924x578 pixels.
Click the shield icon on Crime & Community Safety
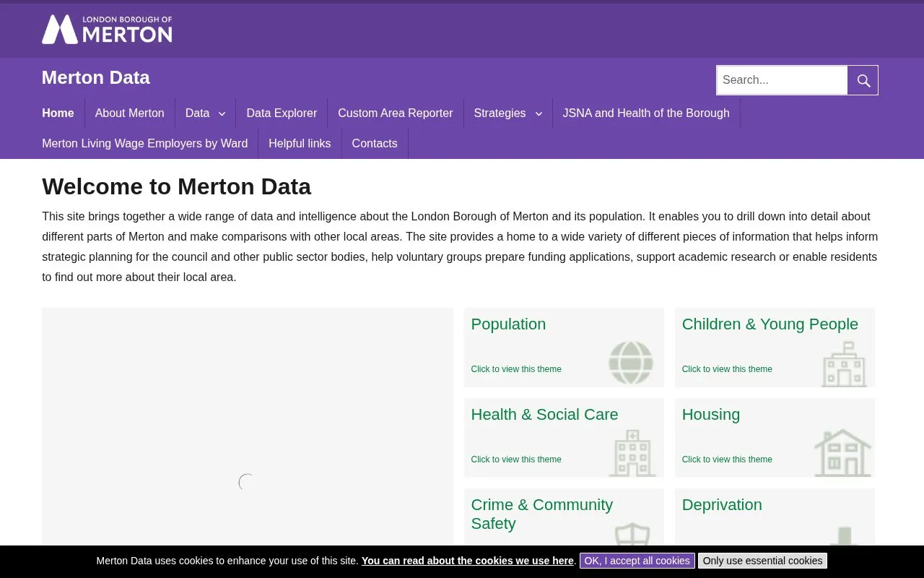[x=632, y=533]
